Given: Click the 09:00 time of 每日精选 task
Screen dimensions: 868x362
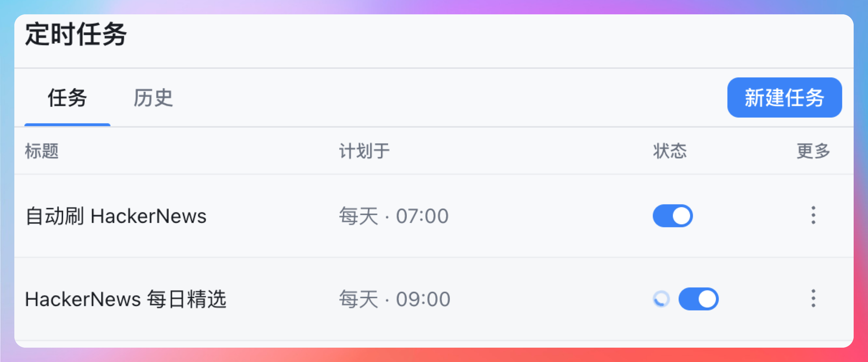Looking at the screenshot, I should [x=423, y=299].
